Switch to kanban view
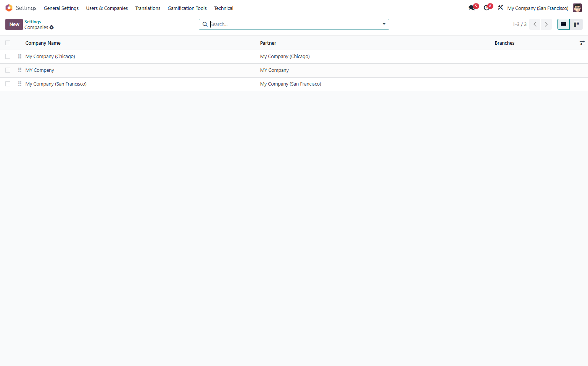This screenshot has width=588, height=366. [x=576, y=24]
